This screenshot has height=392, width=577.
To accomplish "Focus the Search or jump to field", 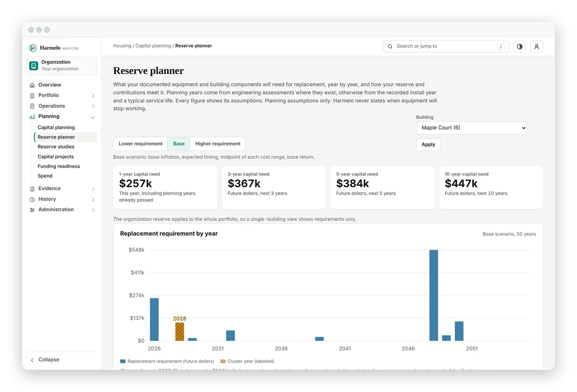I will (446, 47).
